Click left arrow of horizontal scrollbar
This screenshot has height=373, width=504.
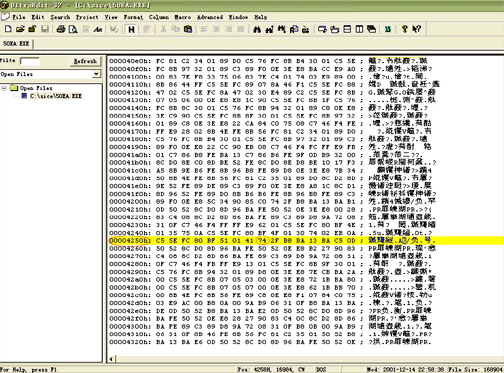(111, 359)
